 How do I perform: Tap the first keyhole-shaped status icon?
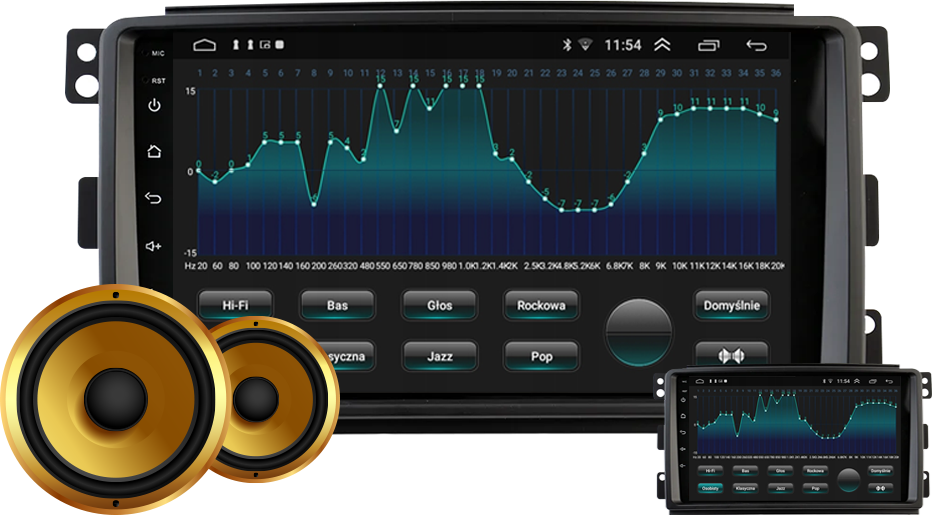pos(235,45)
